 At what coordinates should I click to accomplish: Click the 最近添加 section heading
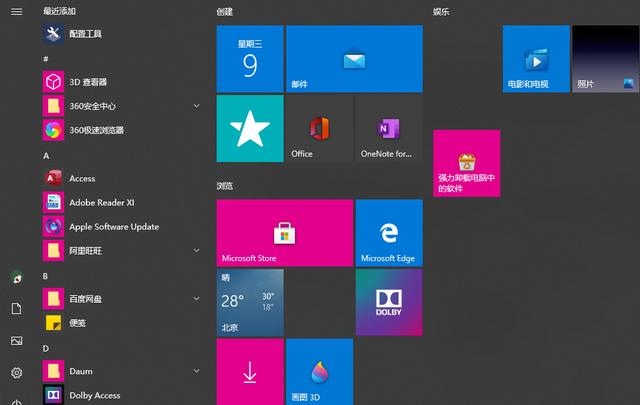(x=60, y=11)
